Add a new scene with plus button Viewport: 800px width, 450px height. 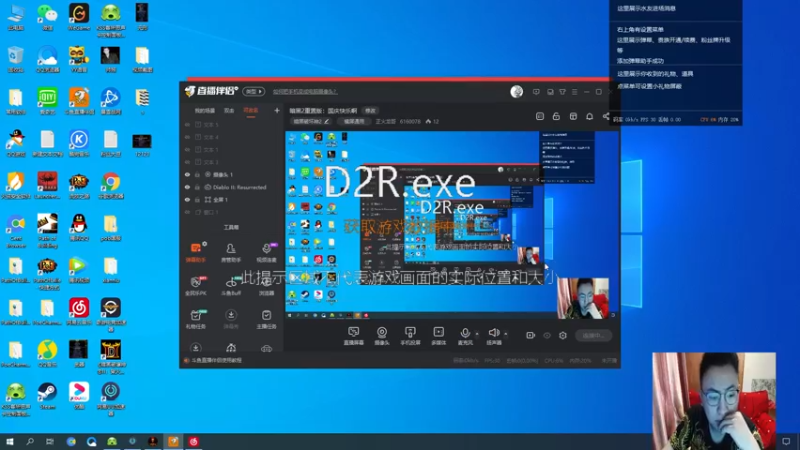coord(277,110)
